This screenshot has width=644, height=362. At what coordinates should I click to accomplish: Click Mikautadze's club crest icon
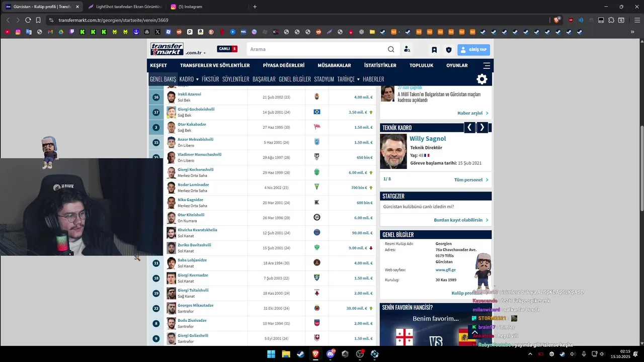(316, 308)
